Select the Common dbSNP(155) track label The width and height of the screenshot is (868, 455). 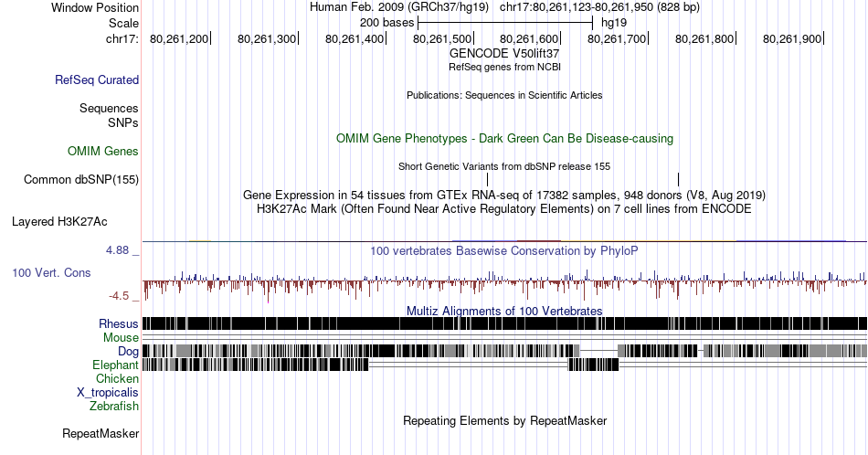pyautogui.click(x=81, y=179)
